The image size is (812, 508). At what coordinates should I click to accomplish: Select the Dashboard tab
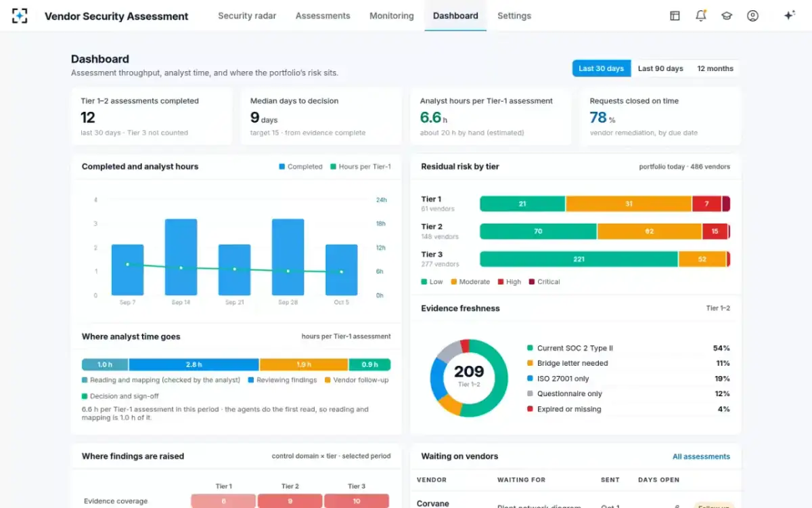[455, 16]
